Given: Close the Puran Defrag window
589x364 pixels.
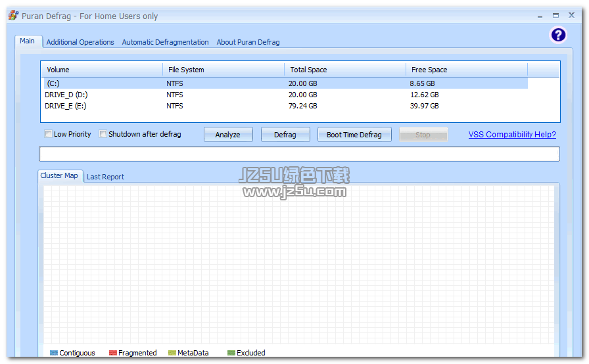Looking at the screenshot, I should pyautogui.click(x=571, y=15).
